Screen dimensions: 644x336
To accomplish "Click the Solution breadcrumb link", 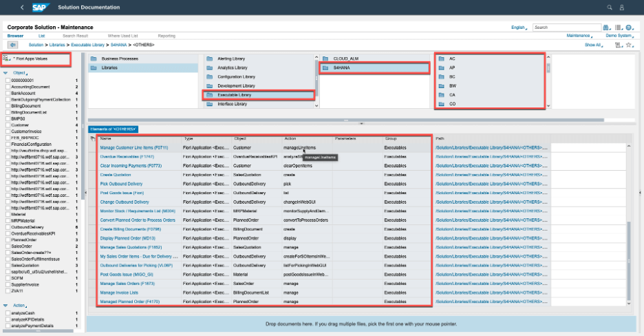I will click(x=36, y=45).
